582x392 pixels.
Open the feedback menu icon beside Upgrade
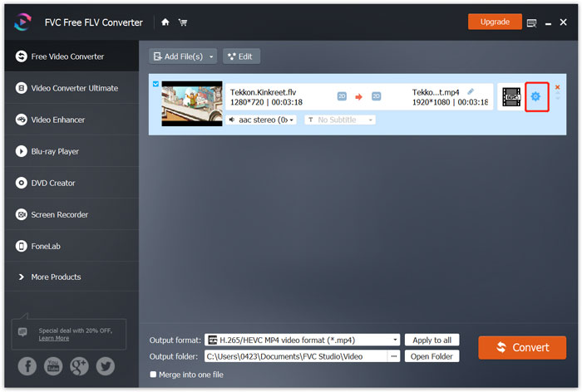531,23
